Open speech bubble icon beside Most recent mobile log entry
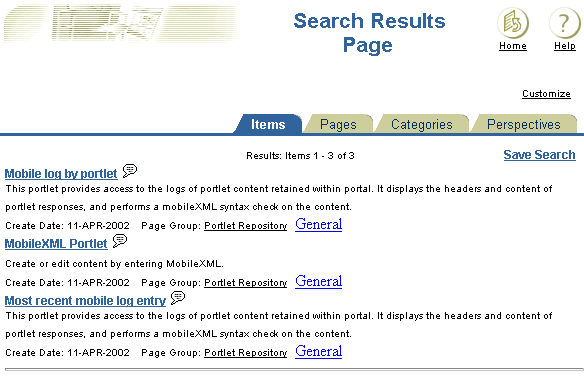The image size is (584, 376). 178,297
